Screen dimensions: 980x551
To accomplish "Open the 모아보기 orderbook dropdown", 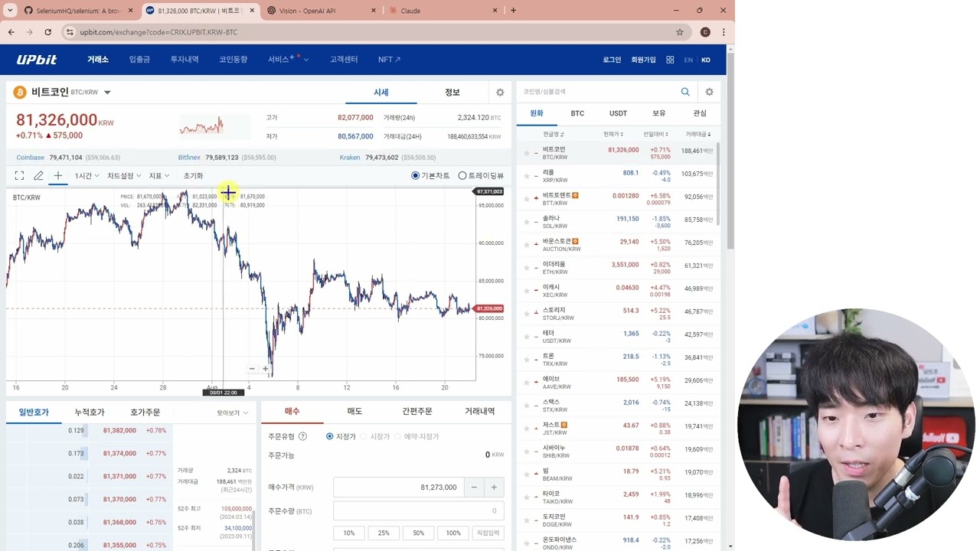I will pyautogui.click(x=233, y=413).
